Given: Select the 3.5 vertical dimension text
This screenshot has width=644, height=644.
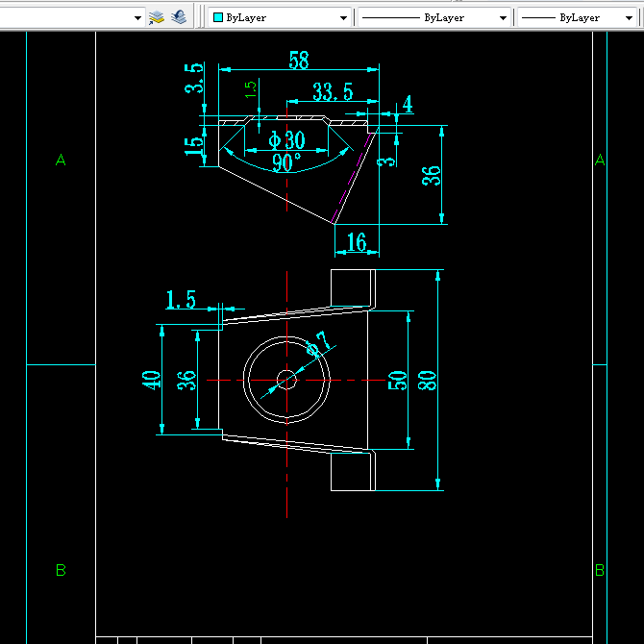Looking at the screenshot, I should 193,78.
